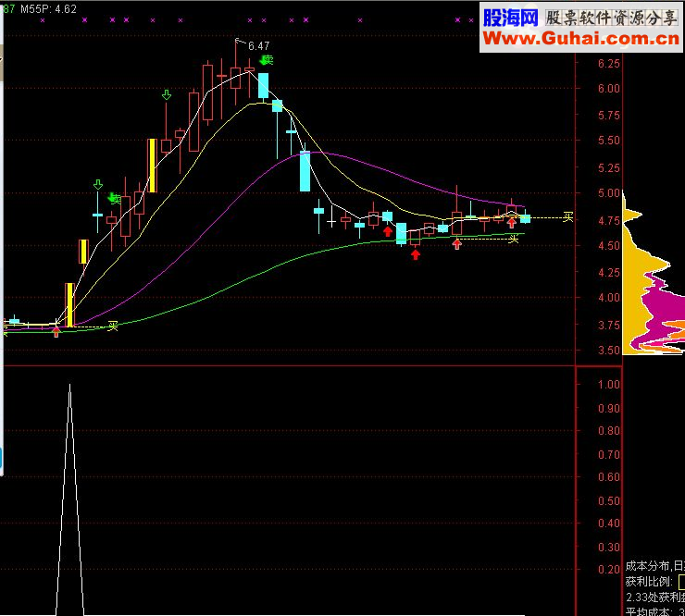Click the 买 label on the lower dashed line near 4.55
This screenshot has height=616, width=685.
[x=514, y=239]
